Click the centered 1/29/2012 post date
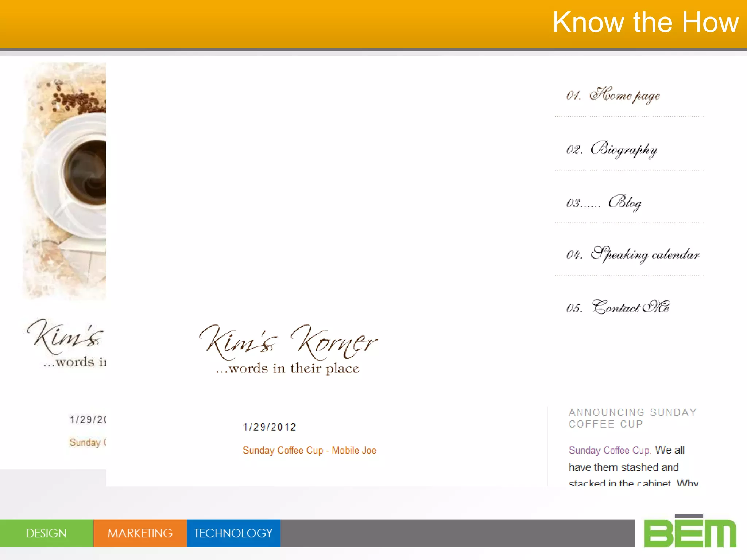 tap(270, 427)
